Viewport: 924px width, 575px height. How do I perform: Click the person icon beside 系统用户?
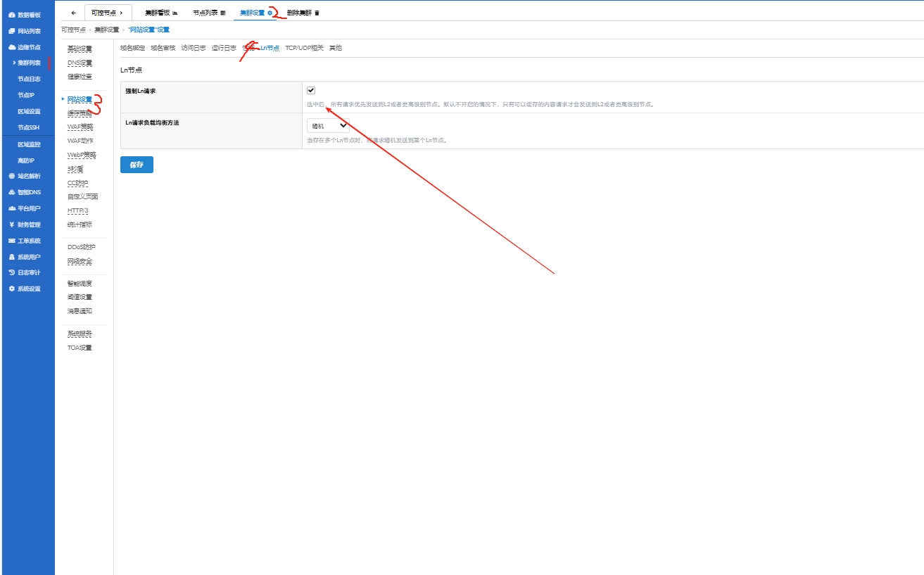[x=12, y=257]
